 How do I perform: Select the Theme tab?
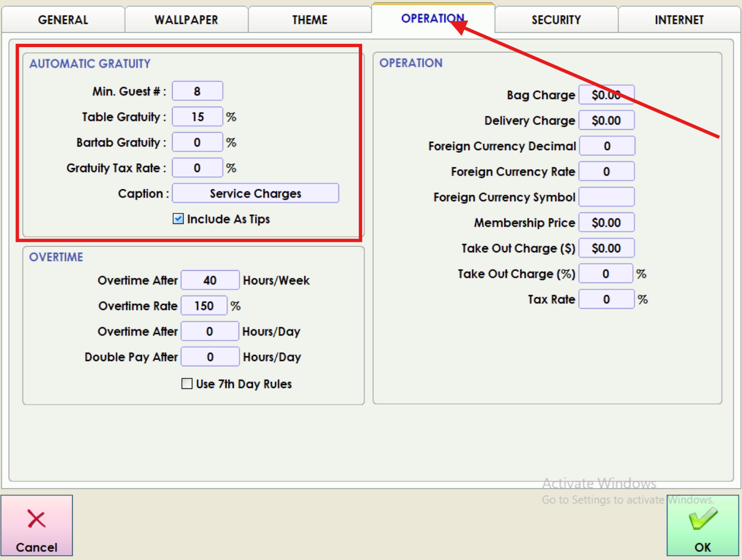pyautogui.click(x=310, y=20)
